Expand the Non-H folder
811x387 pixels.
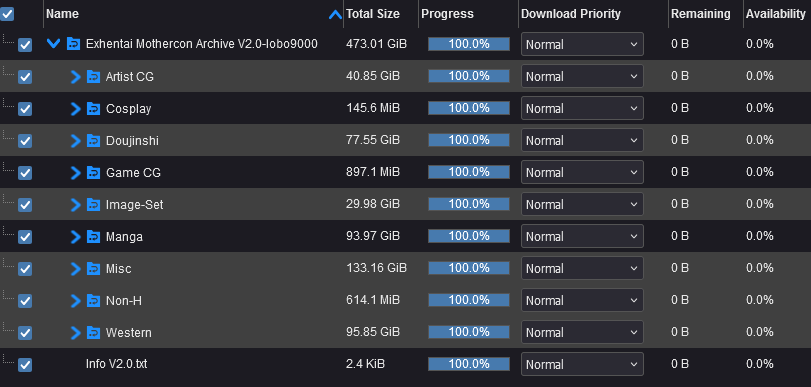click(x=76, y=301)
